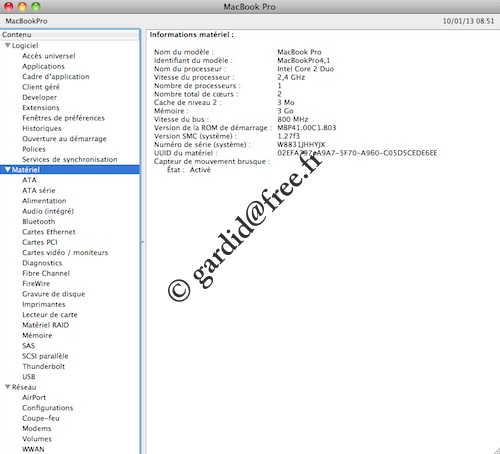
Task: Select ATA série under Matériel
Action: (x=39, y=190)
